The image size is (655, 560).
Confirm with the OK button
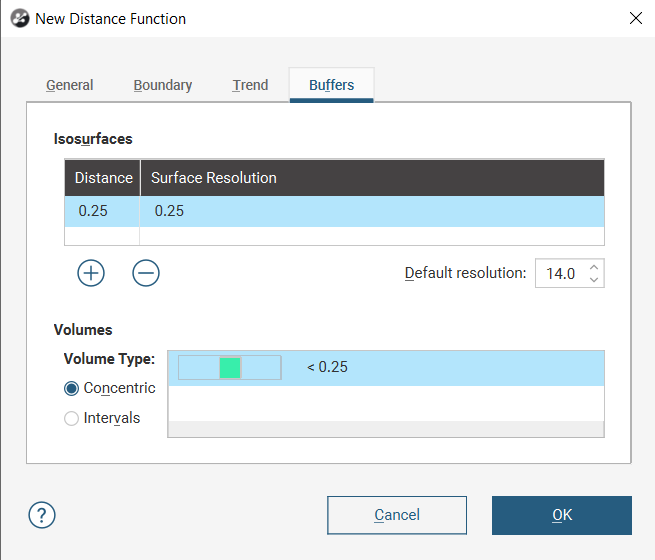pyautogui.click(x=562, y=515)
